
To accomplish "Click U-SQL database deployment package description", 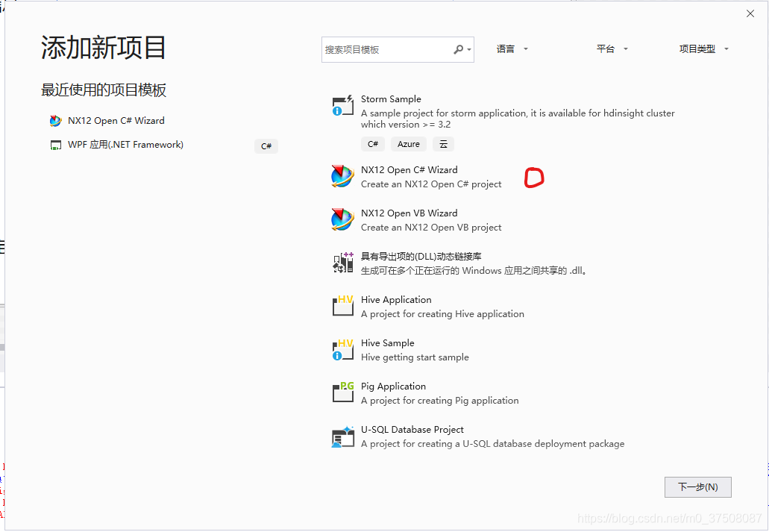I will click(x=493, y=444).
